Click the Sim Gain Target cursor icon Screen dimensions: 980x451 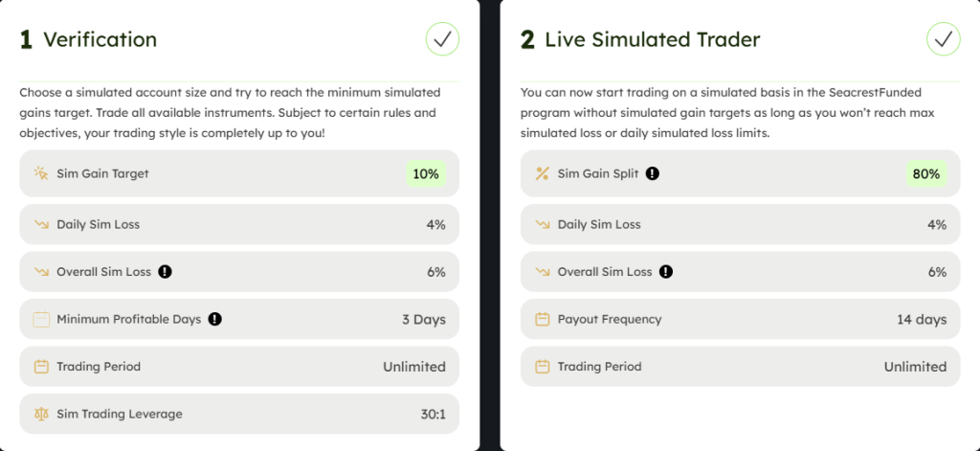pos(41,173)
